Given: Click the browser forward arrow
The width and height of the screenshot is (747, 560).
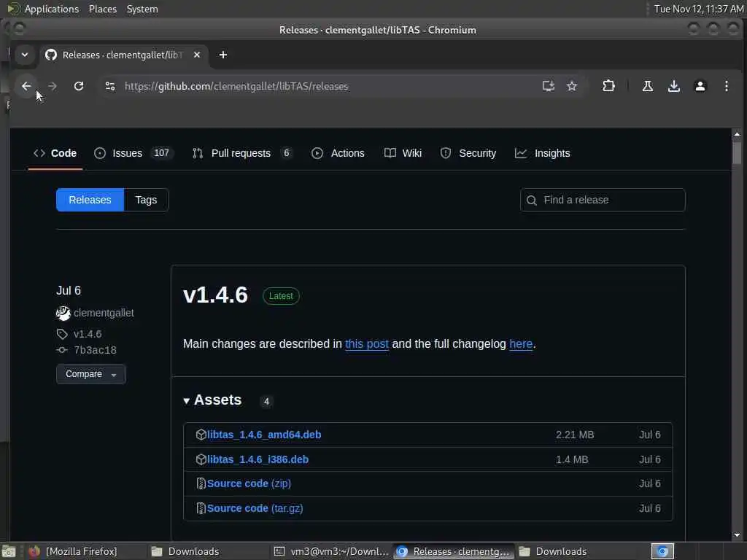Looking at the screenshot, I should point(53,86).
